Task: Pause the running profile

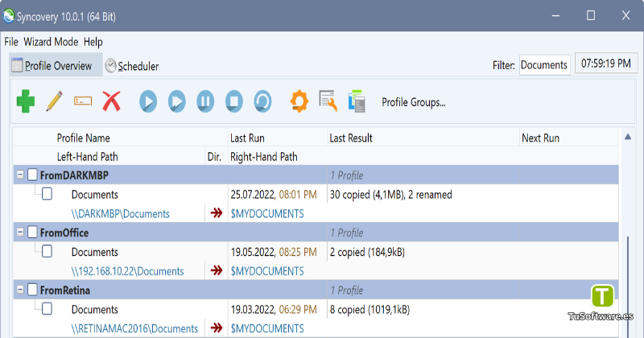Action: [x=205, y=101]
